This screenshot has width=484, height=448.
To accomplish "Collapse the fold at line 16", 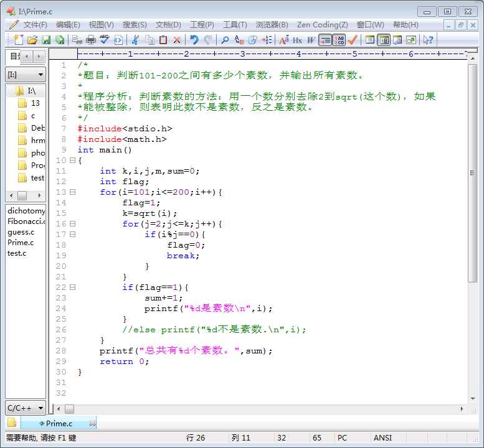I will pyautogui.click(x=72, y=224).
